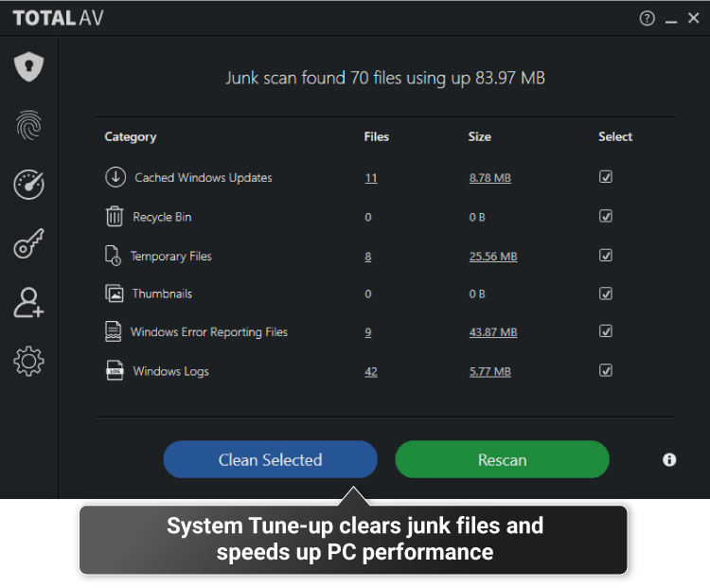Click the Thumbnails label
Image resolution: width=710 pixels, height=588 pixels.
(162, 294)
